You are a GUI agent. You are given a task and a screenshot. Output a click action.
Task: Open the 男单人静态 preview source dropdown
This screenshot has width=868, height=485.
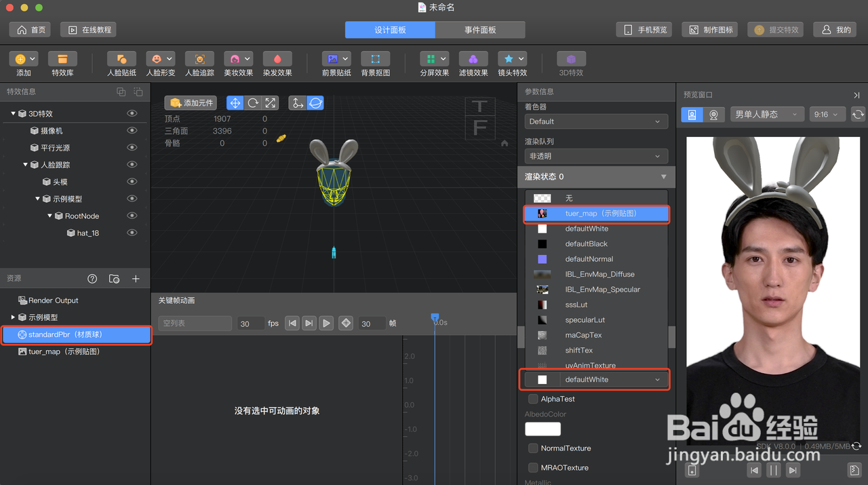tap(767, 115)
